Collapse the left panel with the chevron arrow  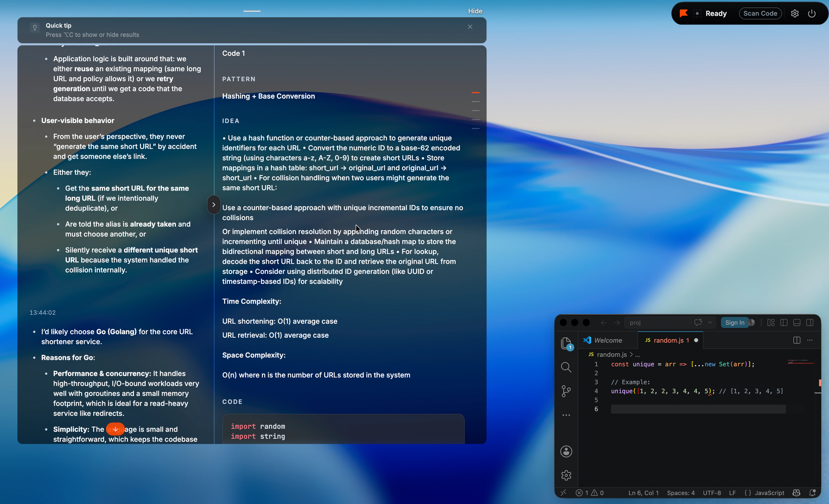click(x=214, y=204)
